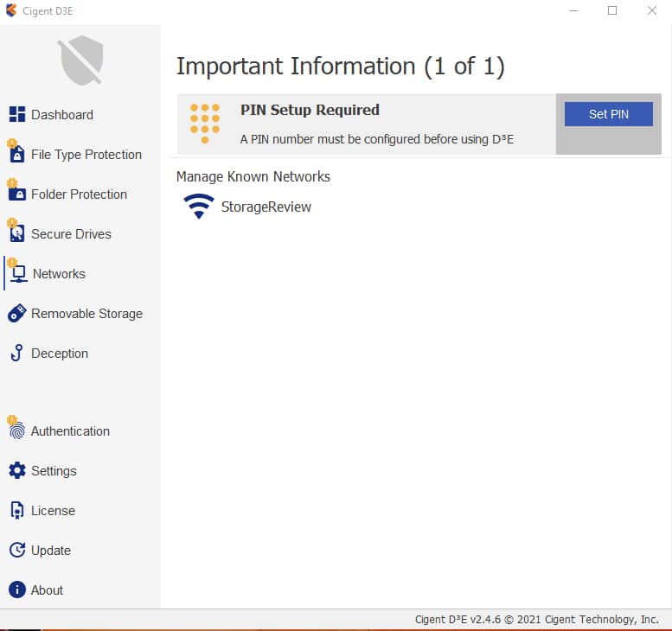Open the Folder Protection folder icon
The width and height of the screenshot is (672, 631).
(x=16, y=192)
